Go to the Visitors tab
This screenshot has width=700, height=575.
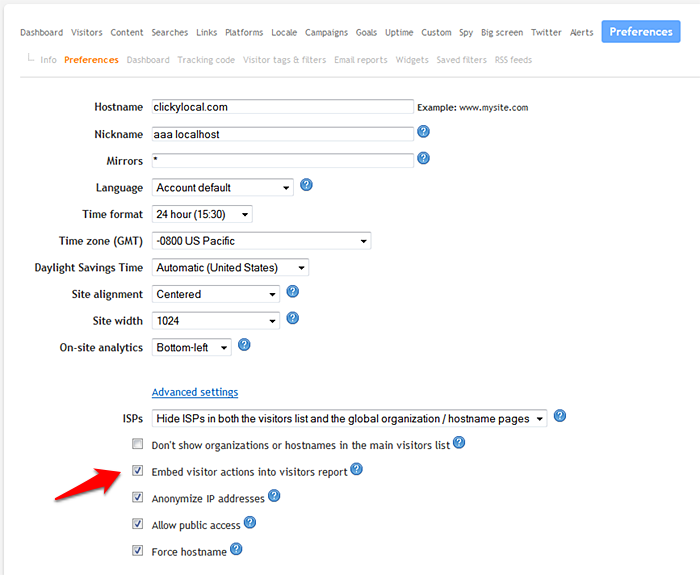(87, 33)
